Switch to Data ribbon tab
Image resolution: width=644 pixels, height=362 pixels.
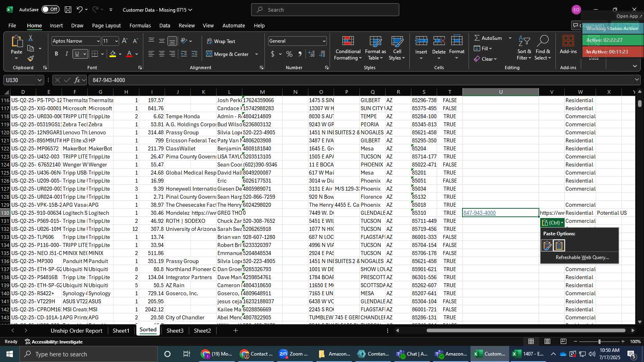[165, 25]
